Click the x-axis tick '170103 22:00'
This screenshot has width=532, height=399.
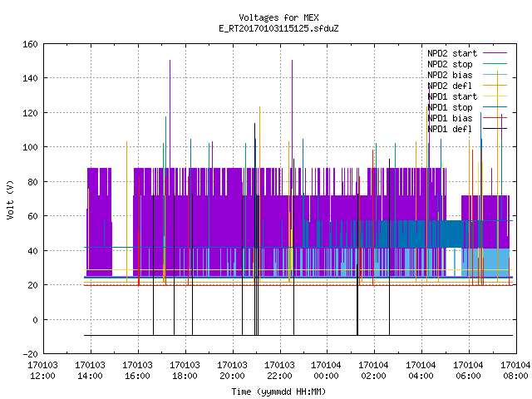click(x=279, y=371)
